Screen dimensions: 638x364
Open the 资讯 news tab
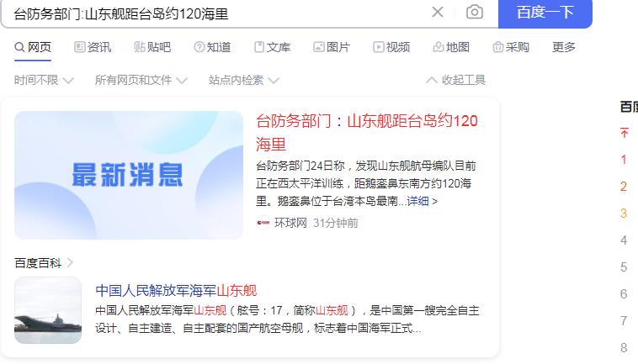coord(93,47)
